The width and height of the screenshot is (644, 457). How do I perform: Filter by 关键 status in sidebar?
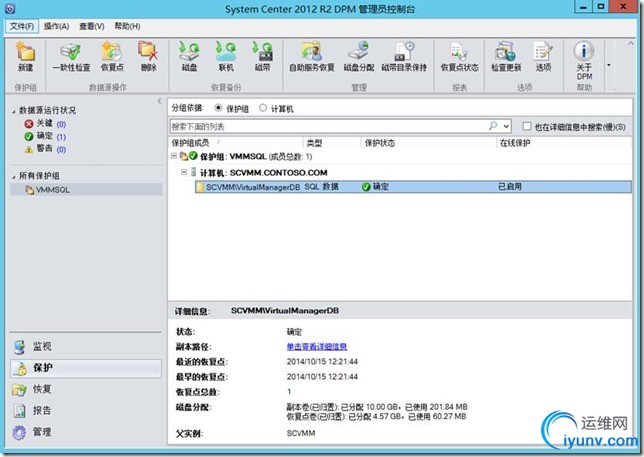[45, 124]
